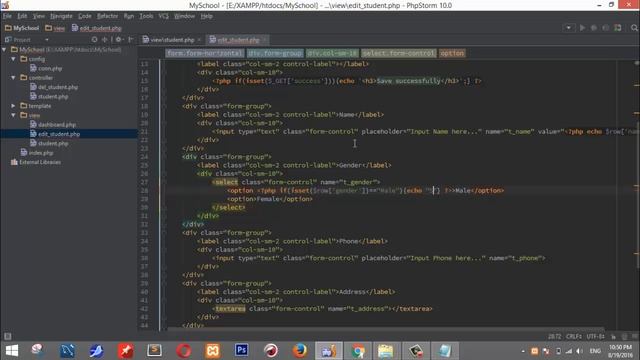The height and width of the screenshot is (360, 640).
Task: Open the VCS menu
Action: point(164,16)
